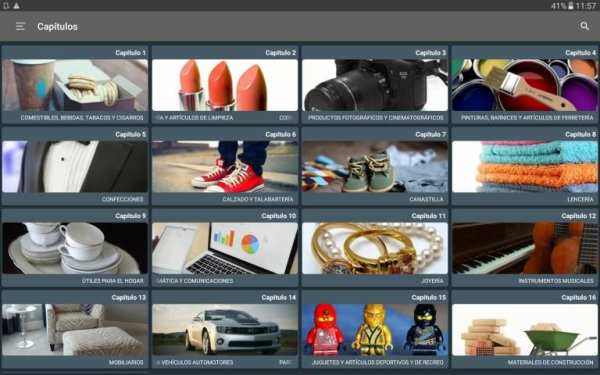This screenshot has height=375, width=600.
Task: Open Capítulo 6 red sneakers image
Action: point(225,166)
